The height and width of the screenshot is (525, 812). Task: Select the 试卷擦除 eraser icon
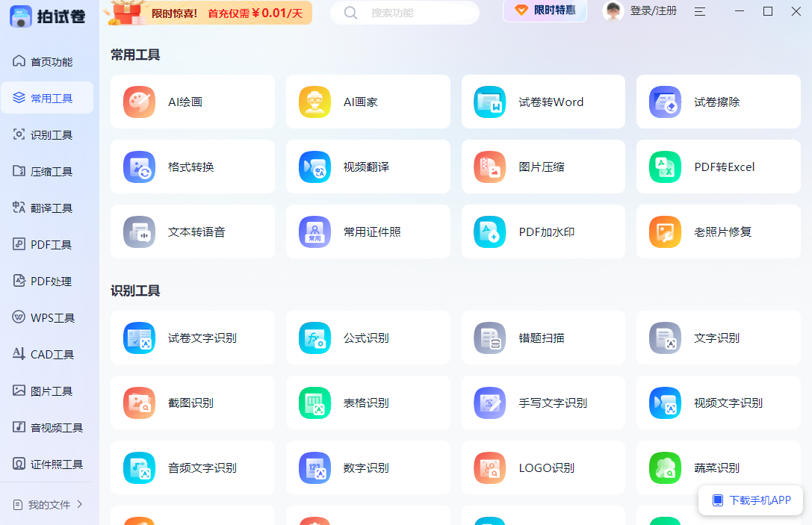pos(665,102)
